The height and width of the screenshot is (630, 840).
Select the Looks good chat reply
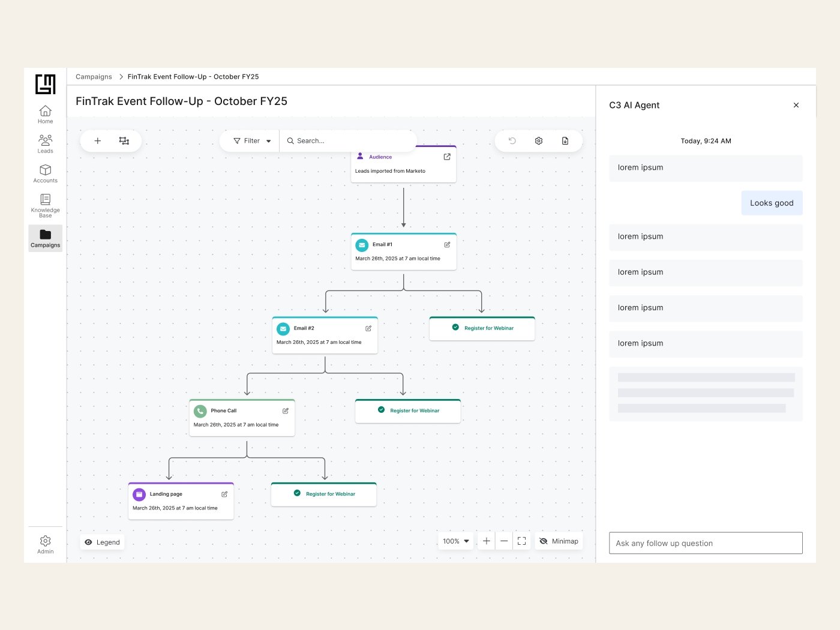(772, 203)
